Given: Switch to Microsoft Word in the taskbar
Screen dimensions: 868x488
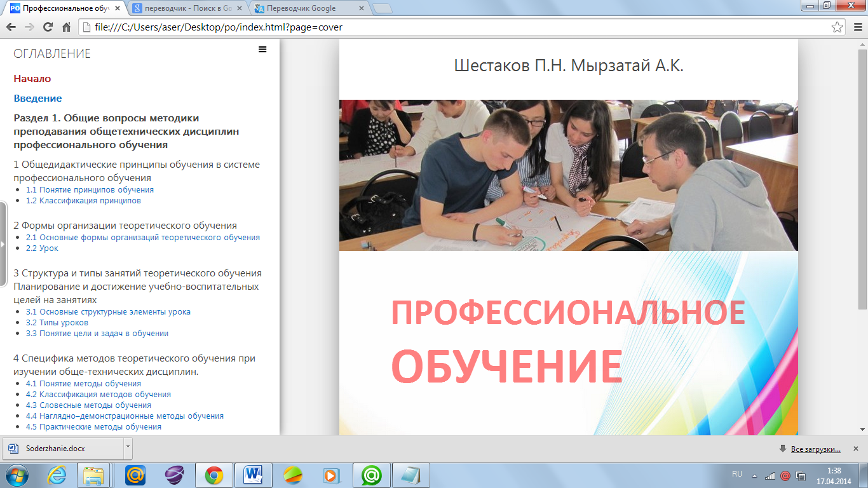Looking at the screenshot, I should coord(253,475).
